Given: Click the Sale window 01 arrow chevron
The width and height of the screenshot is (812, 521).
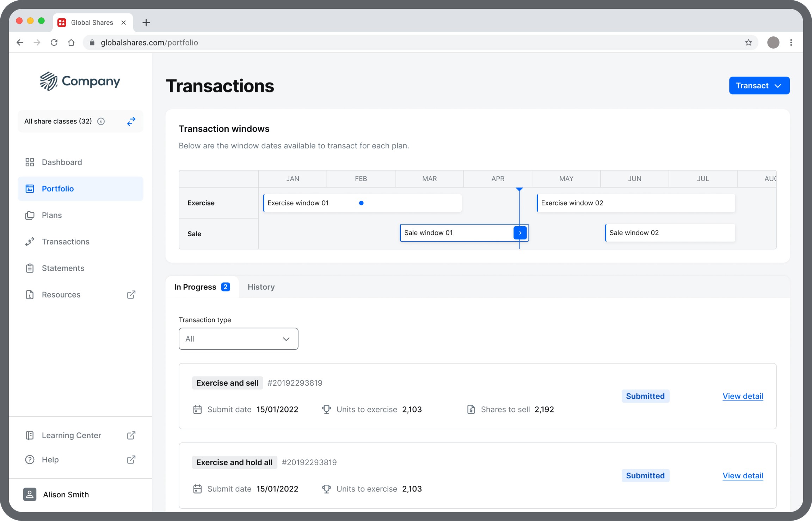Looking at the screenshot, I should coord(520,233).
